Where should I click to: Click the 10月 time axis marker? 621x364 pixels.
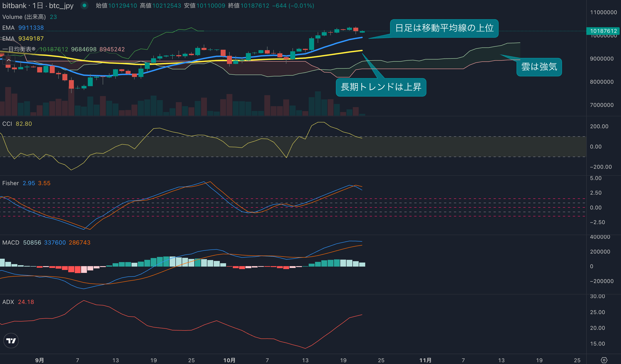(229, 360)
